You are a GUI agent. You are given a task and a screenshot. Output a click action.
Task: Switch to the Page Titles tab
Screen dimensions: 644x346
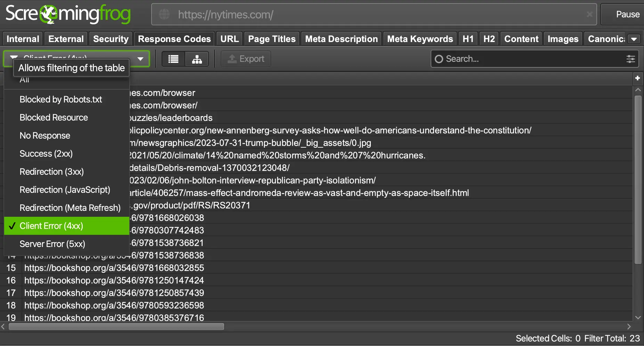coord(272,39)
